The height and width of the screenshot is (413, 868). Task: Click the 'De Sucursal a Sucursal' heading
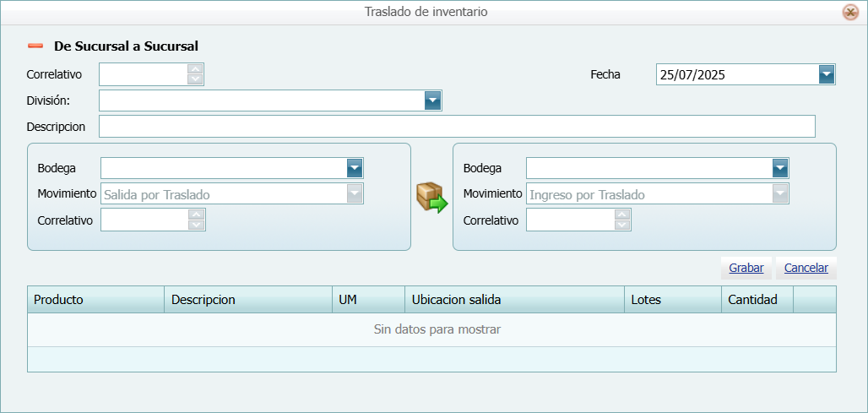pyautogui.click(x=126, y=46)
